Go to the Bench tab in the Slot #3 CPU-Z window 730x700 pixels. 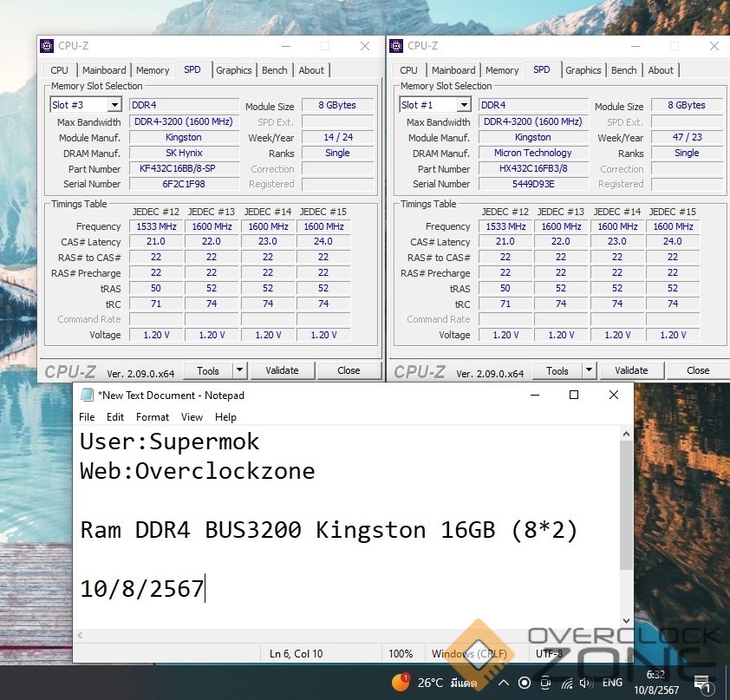tap(275, 70)
